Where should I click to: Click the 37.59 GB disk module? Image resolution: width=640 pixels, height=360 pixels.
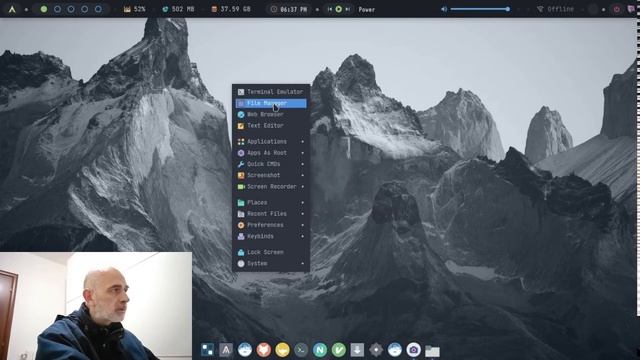231,9
